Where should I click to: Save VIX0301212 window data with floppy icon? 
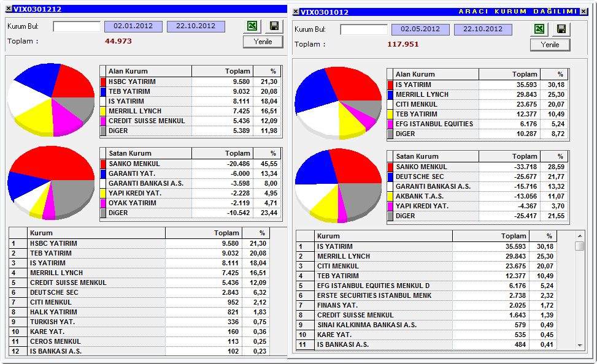[x=274, y=26]
